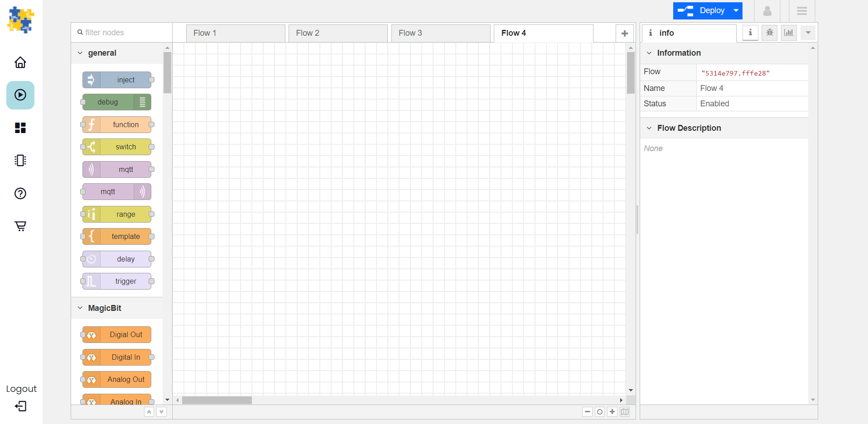
Task: Switch to the Flow 3 tab
Action: tap(441, 33)
